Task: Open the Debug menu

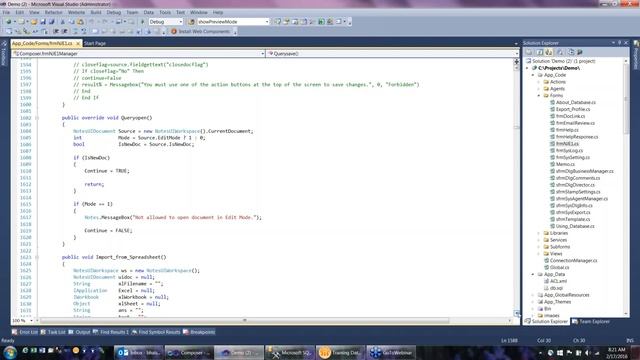Action: [114, 13]
